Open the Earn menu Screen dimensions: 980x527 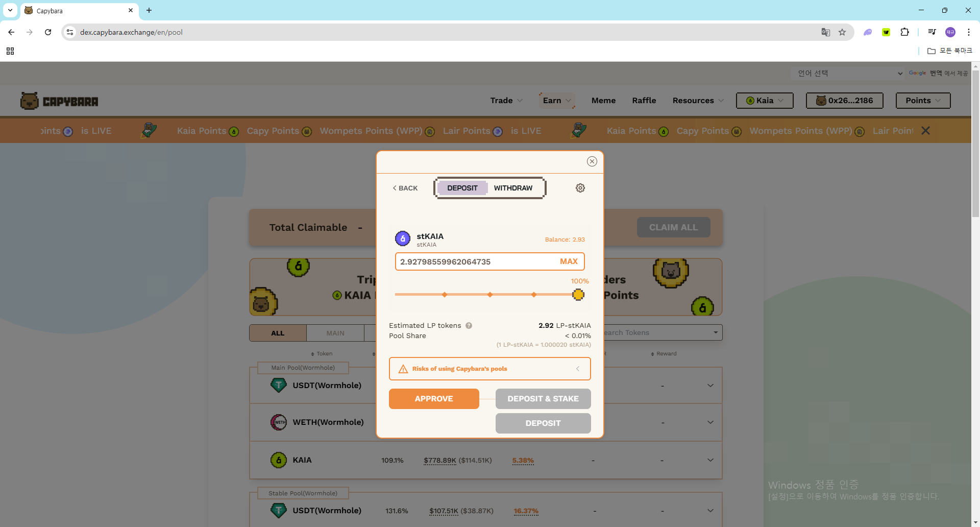pyautogui.click(x=557, y=101)
